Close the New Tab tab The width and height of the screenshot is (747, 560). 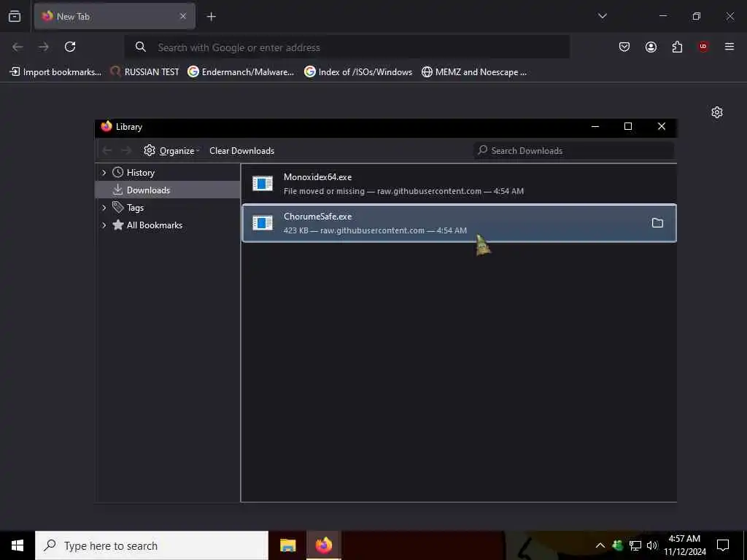coord(183,16)
